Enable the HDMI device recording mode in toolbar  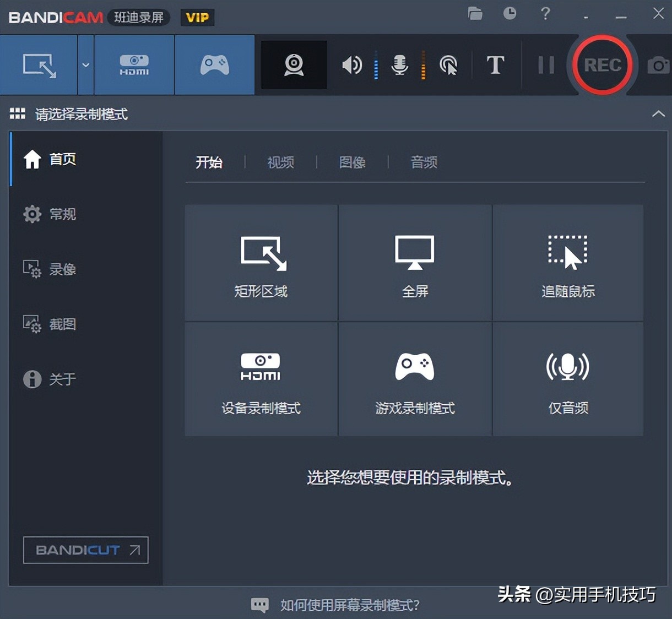(133, 64)
